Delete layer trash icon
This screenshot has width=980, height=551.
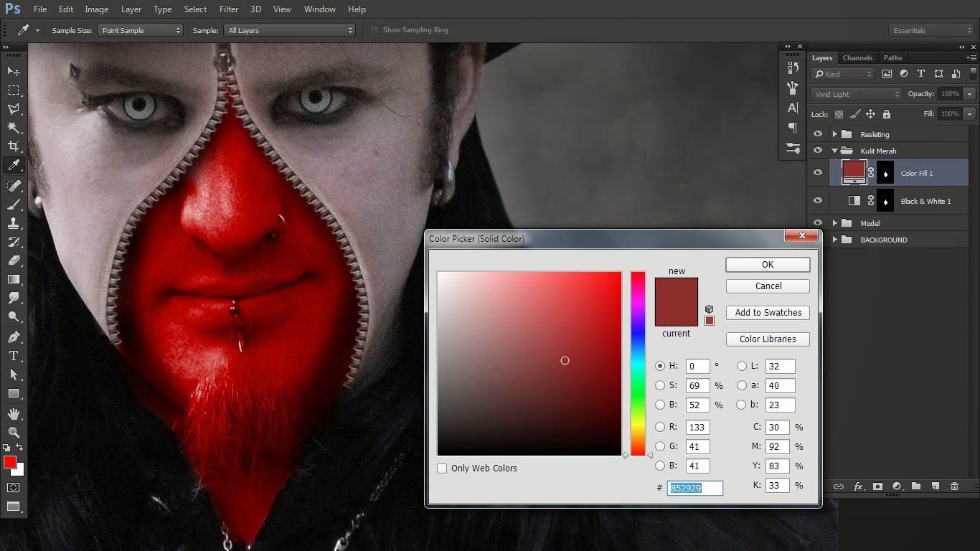coord(954,486)
